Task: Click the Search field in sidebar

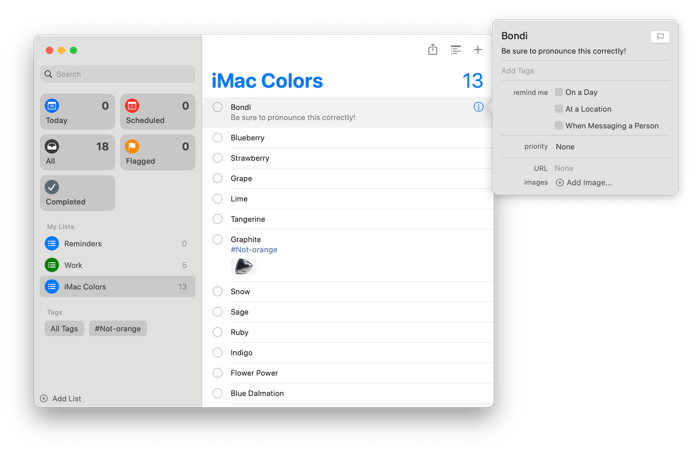Action: (117, 74)
